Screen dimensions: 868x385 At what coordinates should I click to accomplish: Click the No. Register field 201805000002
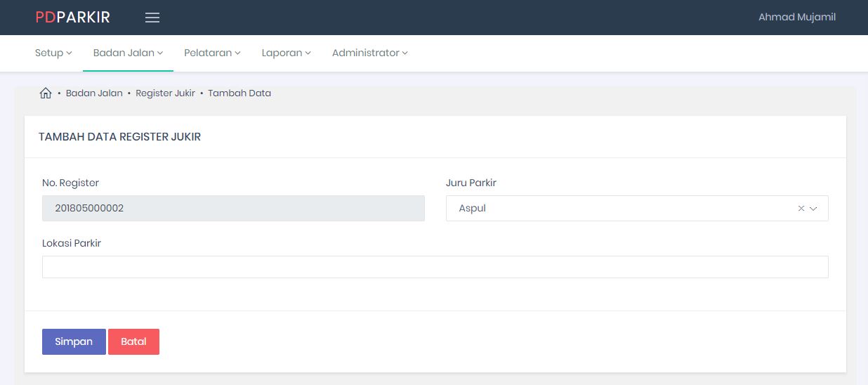pyautogui.click(x=233, y=209)
